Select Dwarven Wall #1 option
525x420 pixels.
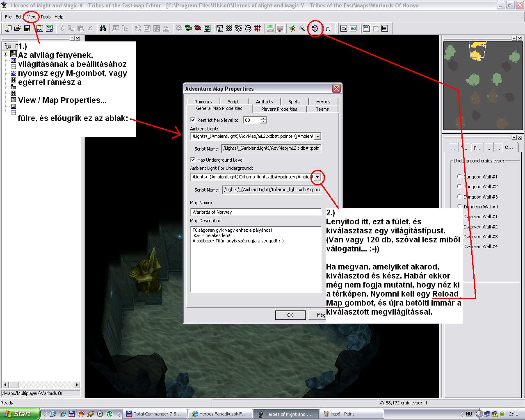[480, 217]
